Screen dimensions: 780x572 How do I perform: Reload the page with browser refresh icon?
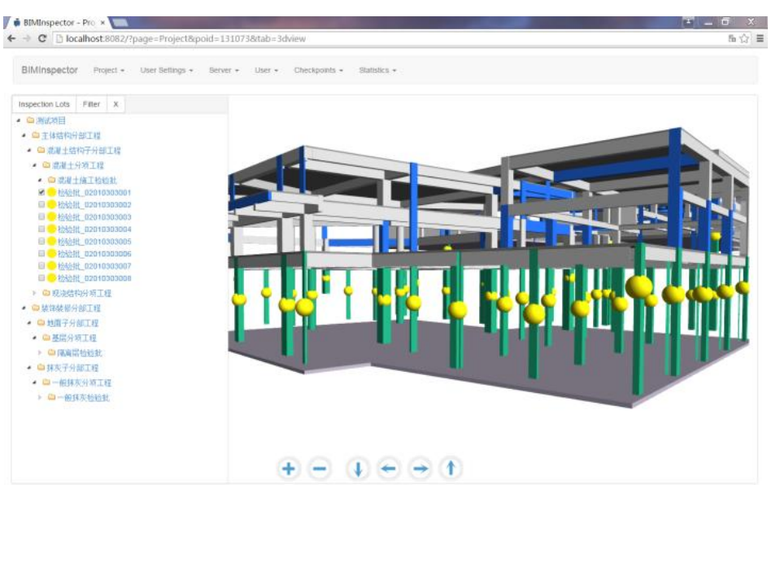[42, 38]
